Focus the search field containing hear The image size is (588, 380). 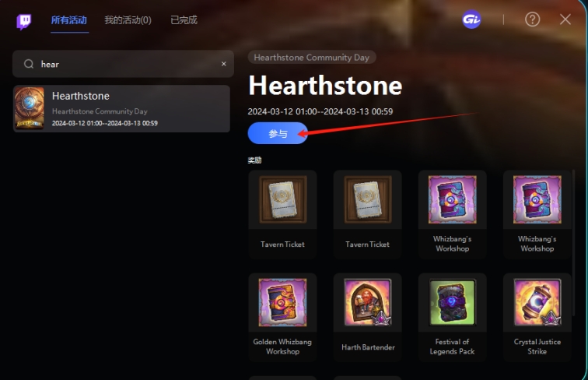tap(124, 64)
